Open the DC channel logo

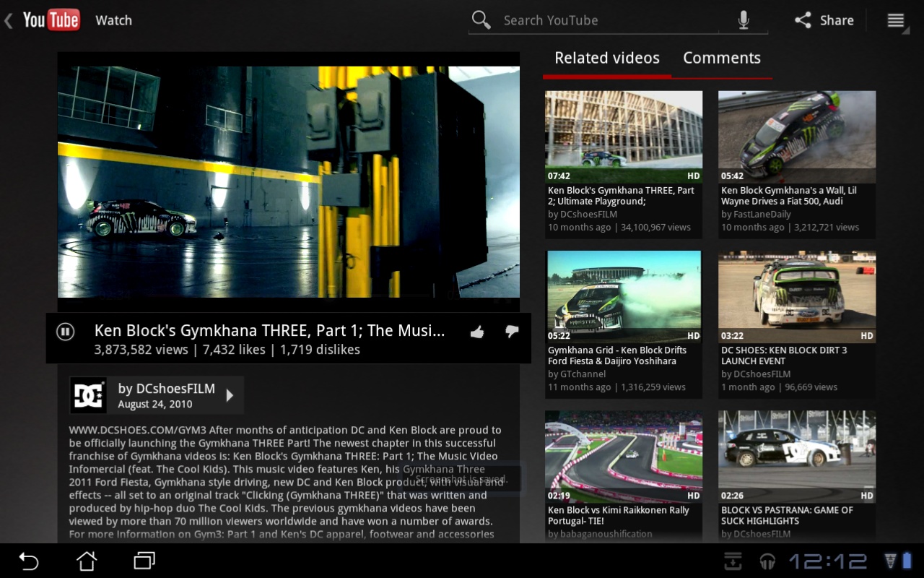(x=88, y=395)
